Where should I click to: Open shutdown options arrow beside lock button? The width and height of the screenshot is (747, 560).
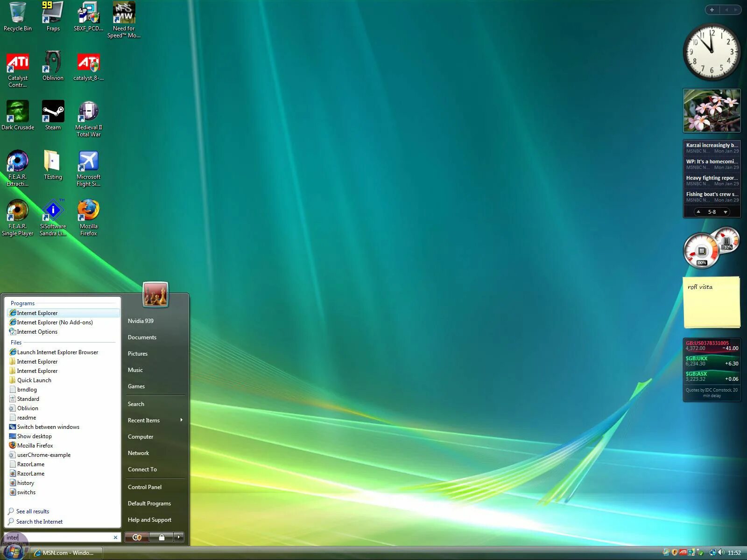click(x=178, y=537)
